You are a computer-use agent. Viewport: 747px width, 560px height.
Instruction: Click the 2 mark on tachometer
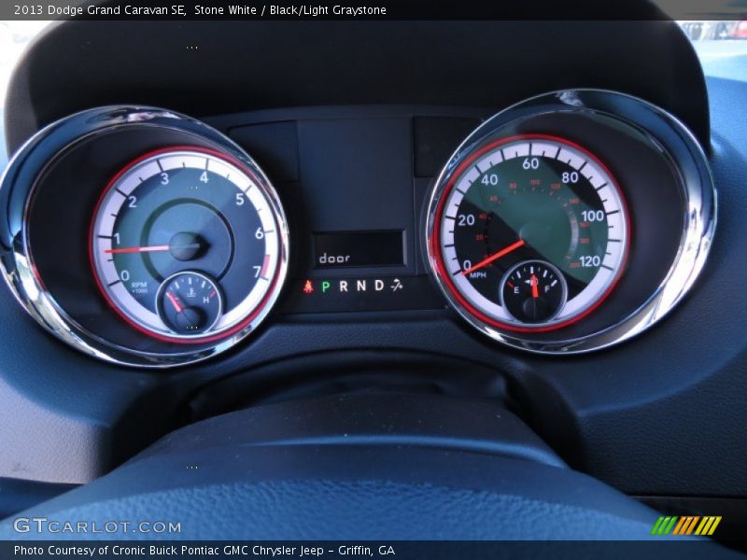133,202
